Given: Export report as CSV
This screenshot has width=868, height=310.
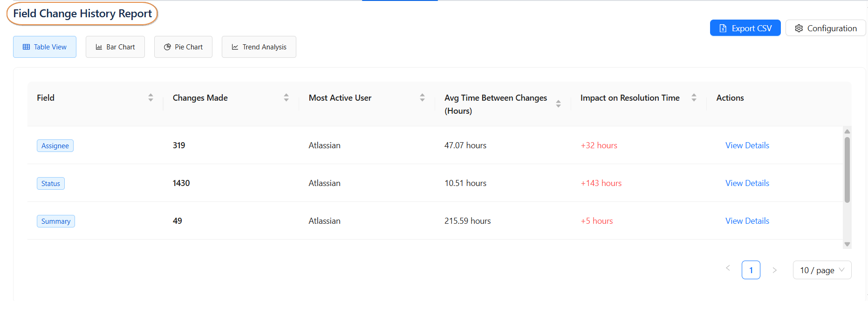Looking at the screenshot, I should (x=745, y=28).
